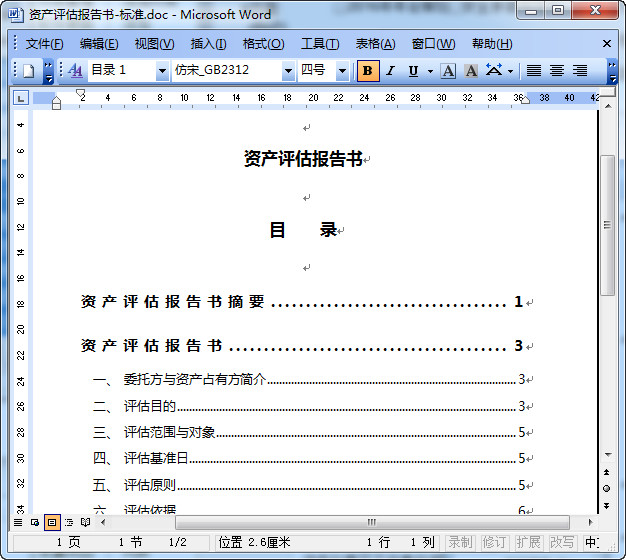626x560 pixels.
Task: Open the 表格(A) menu
Action: 375,44
